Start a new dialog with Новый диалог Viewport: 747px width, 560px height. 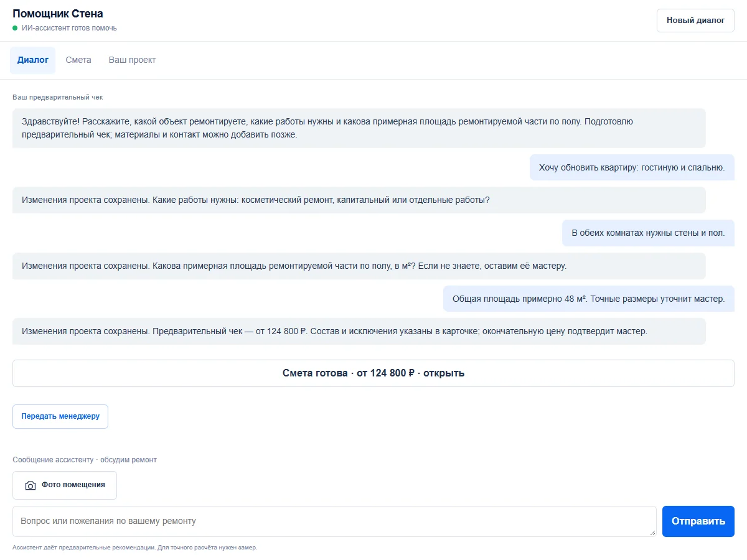click(x=695, y=21)
